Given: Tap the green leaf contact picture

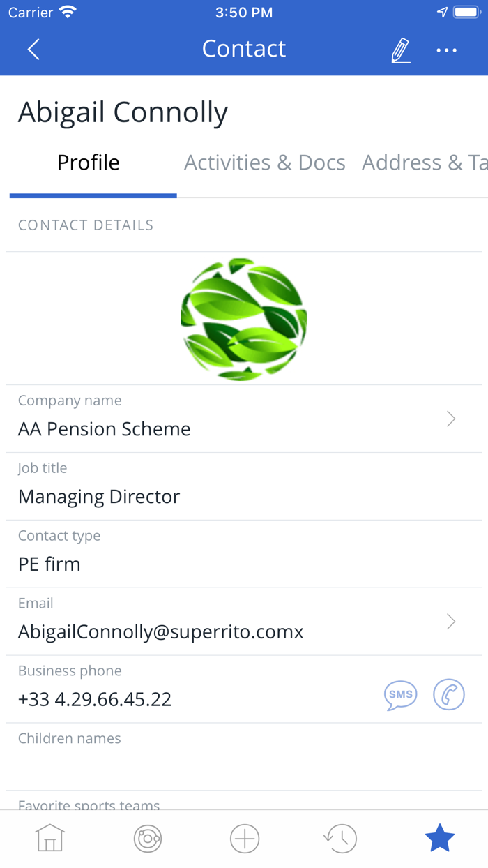Looking at the screenshot, I should tap(244, 319).
